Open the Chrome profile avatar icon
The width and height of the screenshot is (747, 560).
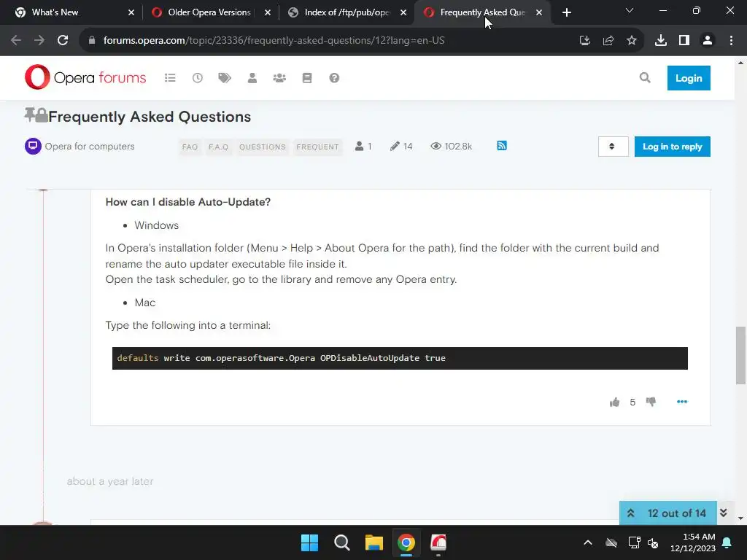tap(708, 41)
